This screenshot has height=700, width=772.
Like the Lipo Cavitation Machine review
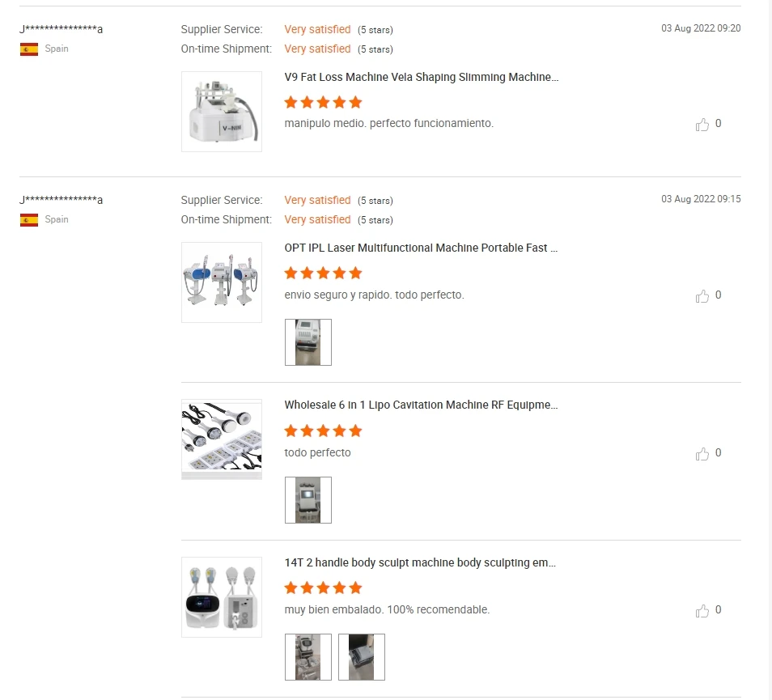[702, 454]
